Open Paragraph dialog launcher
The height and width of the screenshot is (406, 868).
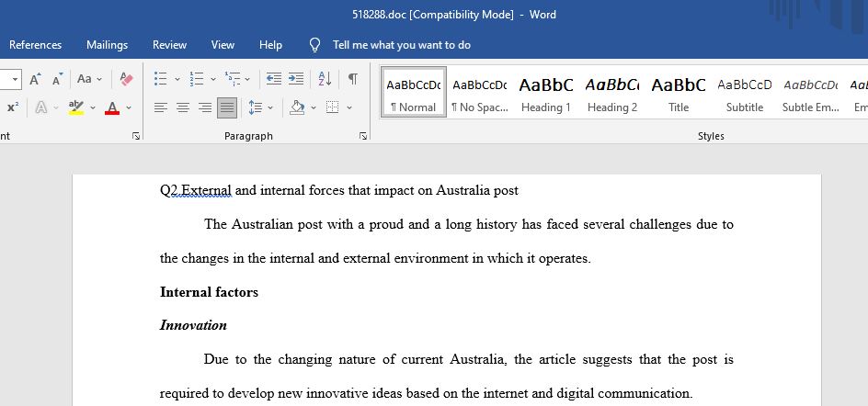[363, 136]
